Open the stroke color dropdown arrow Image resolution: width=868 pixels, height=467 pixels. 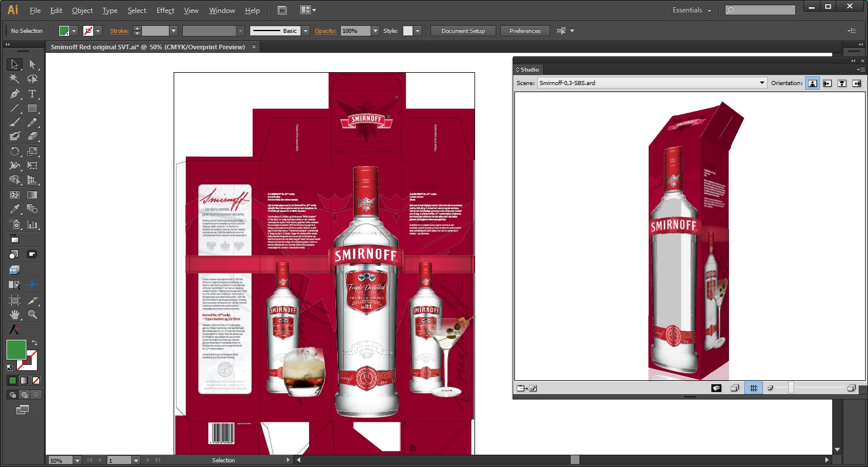[x=98, y=31]
